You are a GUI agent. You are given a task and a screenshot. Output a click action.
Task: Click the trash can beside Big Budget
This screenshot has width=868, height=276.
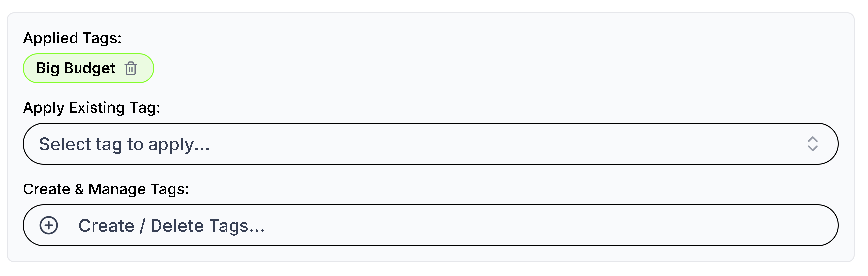131,68
